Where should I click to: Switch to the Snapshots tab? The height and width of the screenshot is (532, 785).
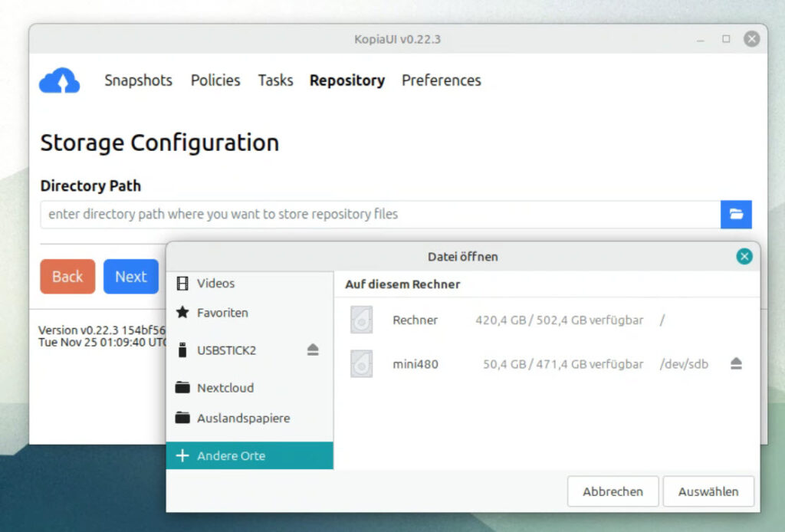(x=138, y=80)
